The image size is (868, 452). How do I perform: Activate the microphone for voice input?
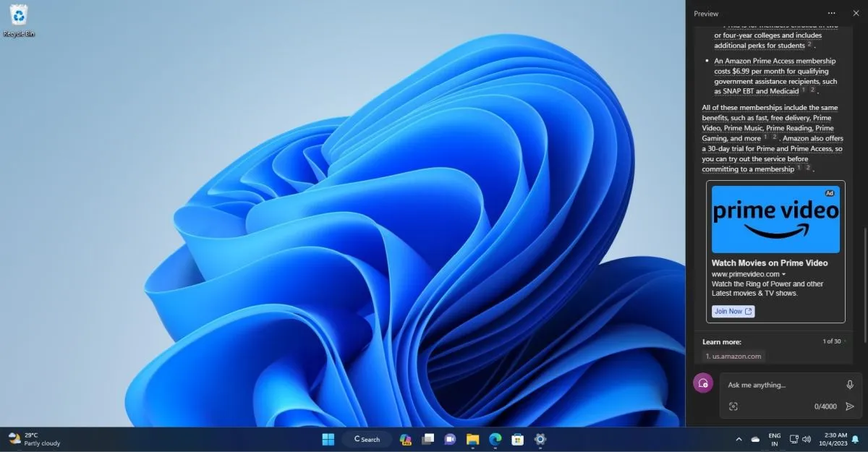[850, 384]
